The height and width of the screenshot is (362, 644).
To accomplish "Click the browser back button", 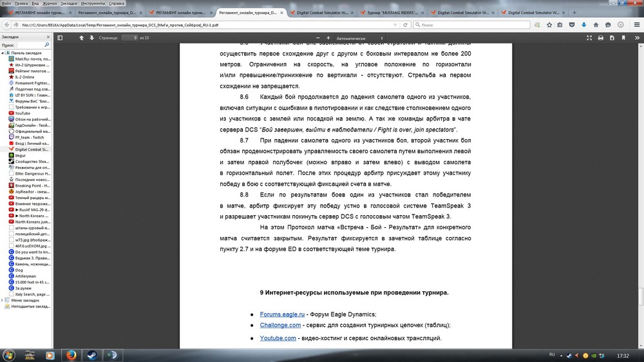I will pyautogui.click(x=7, y=25).
